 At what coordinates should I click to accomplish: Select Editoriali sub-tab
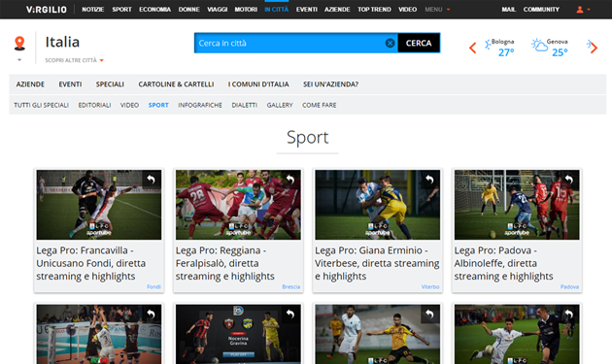click(x=94, y=105)
